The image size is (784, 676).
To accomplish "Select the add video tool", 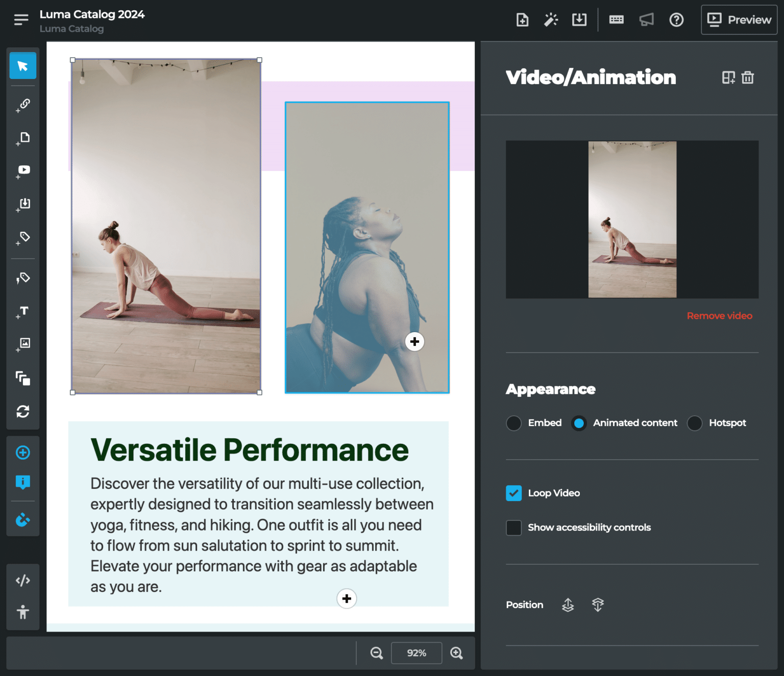I will (x=22, y=169).
